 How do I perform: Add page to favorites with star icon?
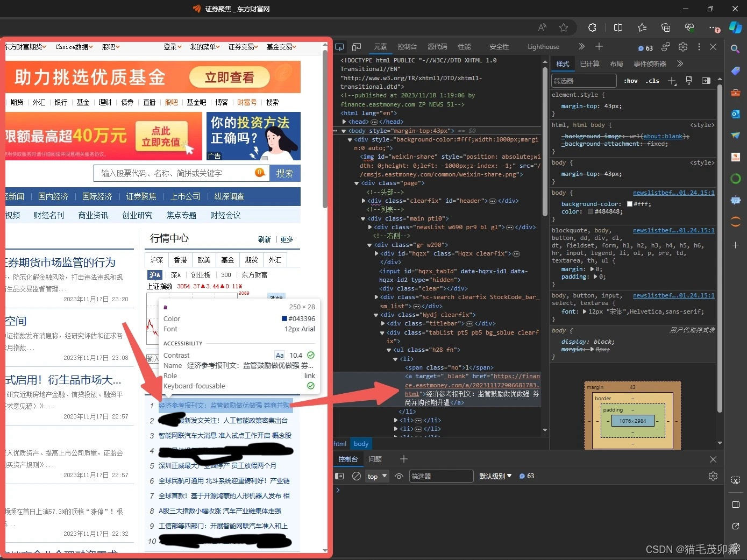point(563,27)
